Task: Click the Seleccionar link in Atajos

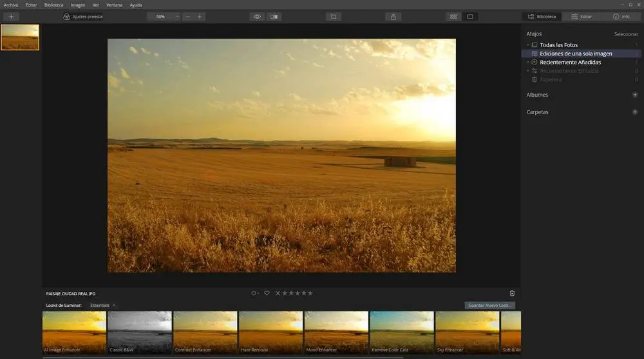Action: tap(625, 34)
